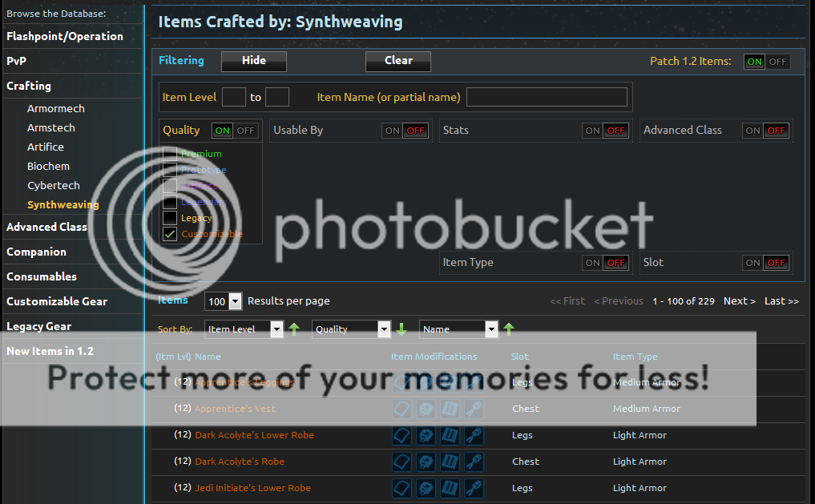Image resolution: width=815 pixels, height=504 pixels.
Task: Click the Item Modifications column header
Action: click(434, 357)
